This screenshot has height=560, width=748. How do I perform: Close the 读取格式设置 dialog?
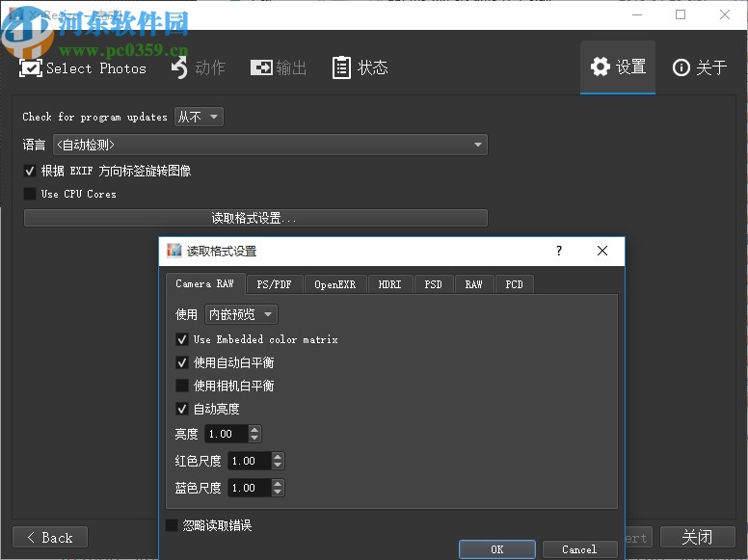click(x=602, y=251)
